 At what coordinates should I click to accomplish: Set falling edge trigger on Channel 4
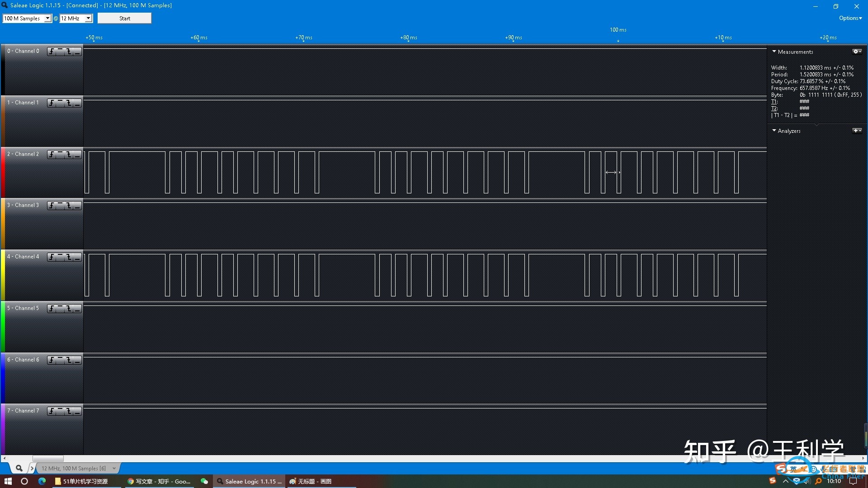(69, 257)
